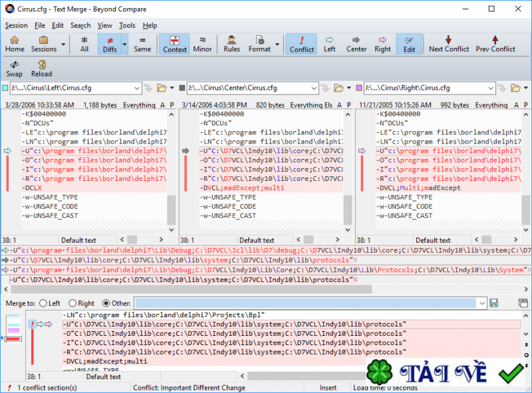
Task: Click left pane take-arrow at -U line
Action: 7,151
